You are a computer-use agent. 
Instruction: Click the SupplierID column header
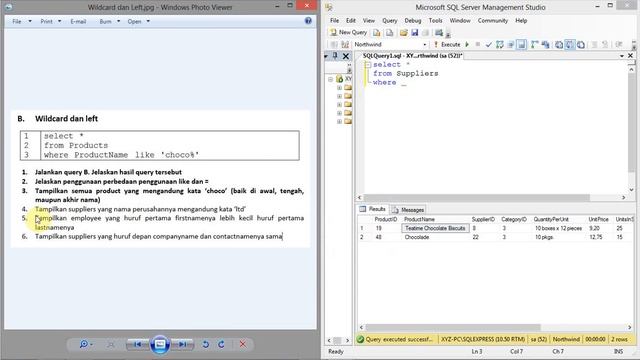(483, 220)
